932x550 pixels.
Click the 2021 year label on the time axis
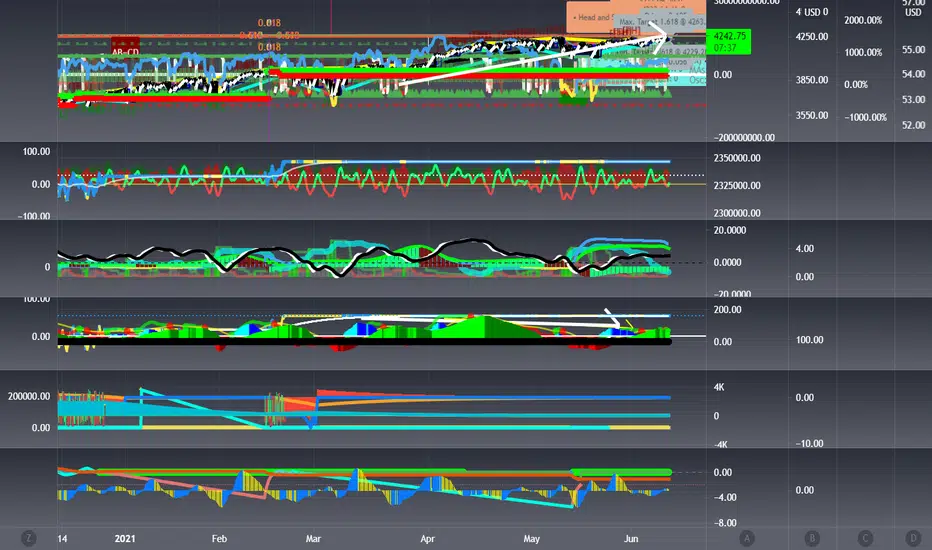click(125, 539)
